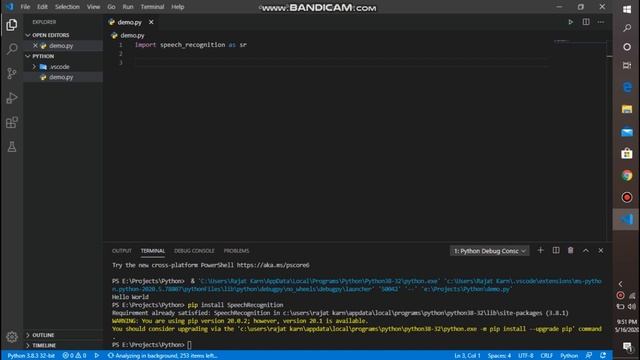Open the Source Control view
Image resolution: width=640 pixels, height=360 pixels.
click(x=11, y=73)
